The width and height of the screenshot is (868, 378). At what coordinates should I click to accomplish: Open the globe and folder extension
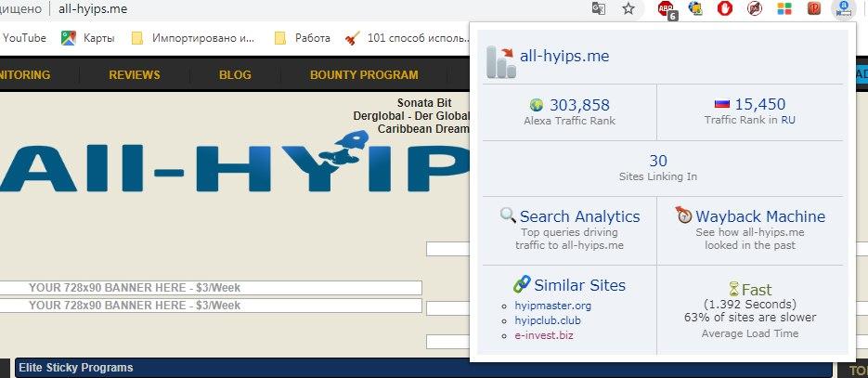(x=695, y=8)
